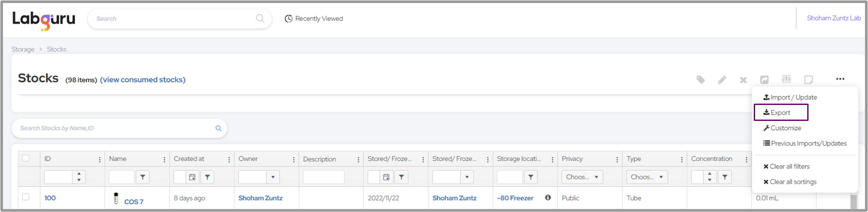Open the Created at calendar picker
The image size is (868, 212).
point(192,177)
